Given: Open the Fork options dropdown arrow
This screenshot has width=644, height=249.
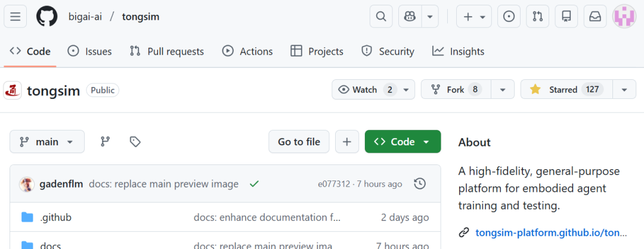Looking at the screenshot, I should 503,90.
